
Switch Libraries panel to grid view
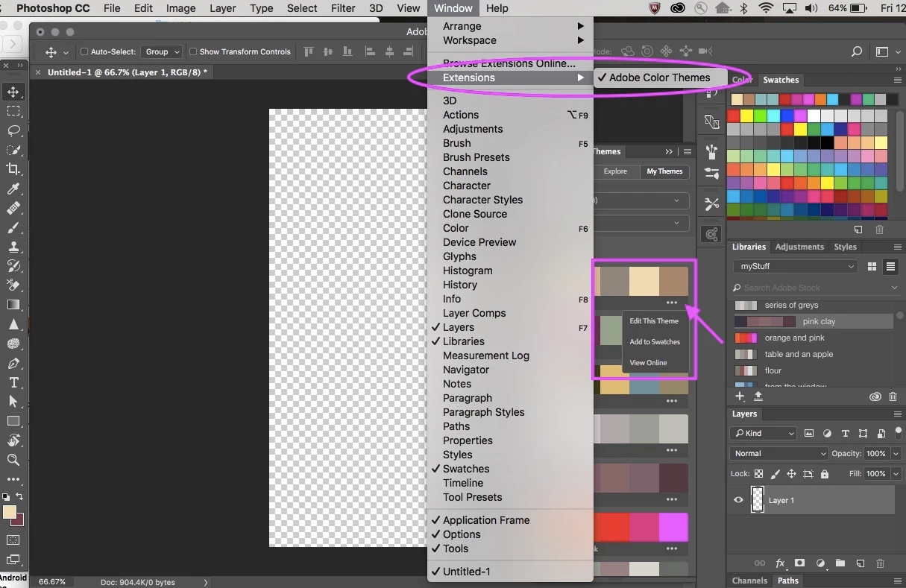pyautogui.click(x=872, y=266)
